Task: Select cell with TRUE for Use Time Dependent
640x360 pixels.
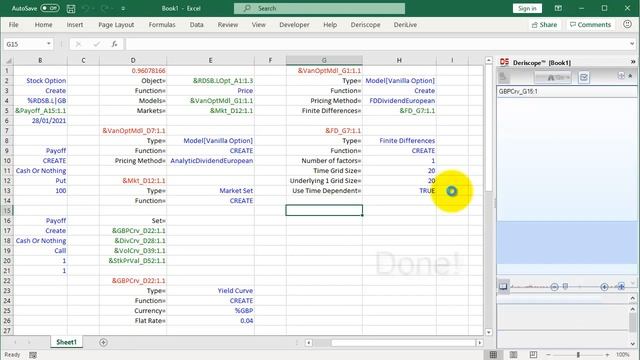Action: pyautogui.click(x=399, y=191)
